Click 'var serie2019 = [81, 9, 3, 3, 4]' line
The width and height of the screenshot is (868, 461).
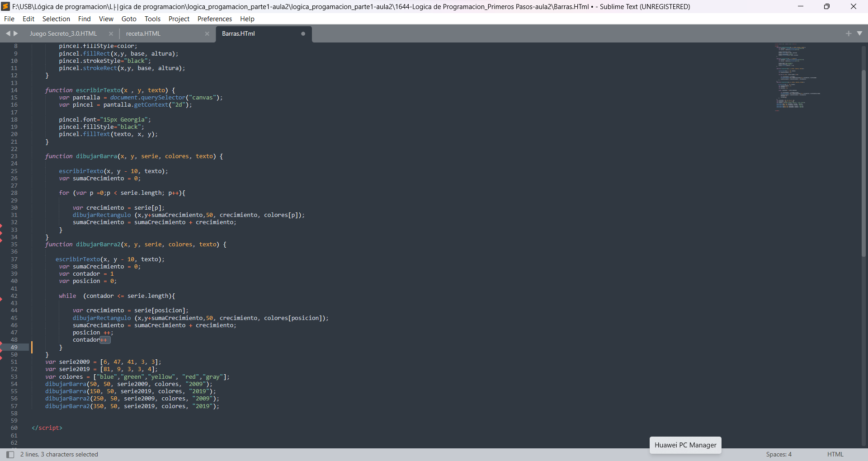pos(101,369)
